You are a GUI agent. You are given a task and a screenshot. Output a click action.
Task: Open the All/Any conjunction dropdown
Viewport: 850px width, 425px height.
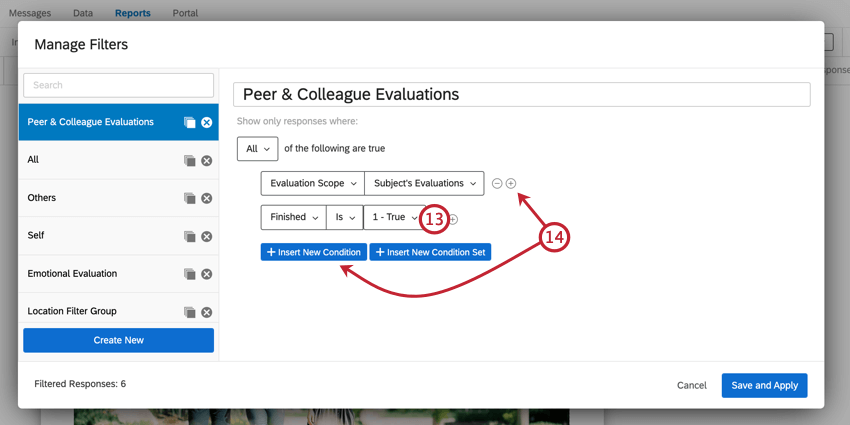257,149
